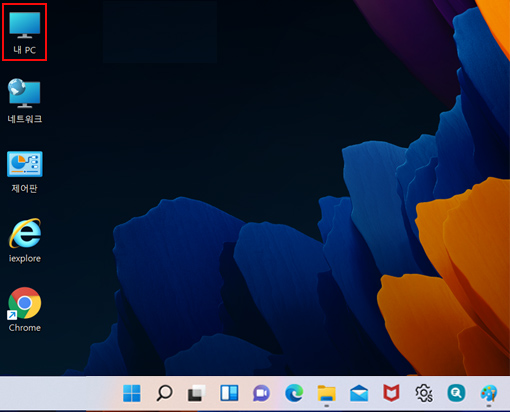The image size is (510, 412).
Task: Click the 'iexplore' text label
Action: pos(25,258)
